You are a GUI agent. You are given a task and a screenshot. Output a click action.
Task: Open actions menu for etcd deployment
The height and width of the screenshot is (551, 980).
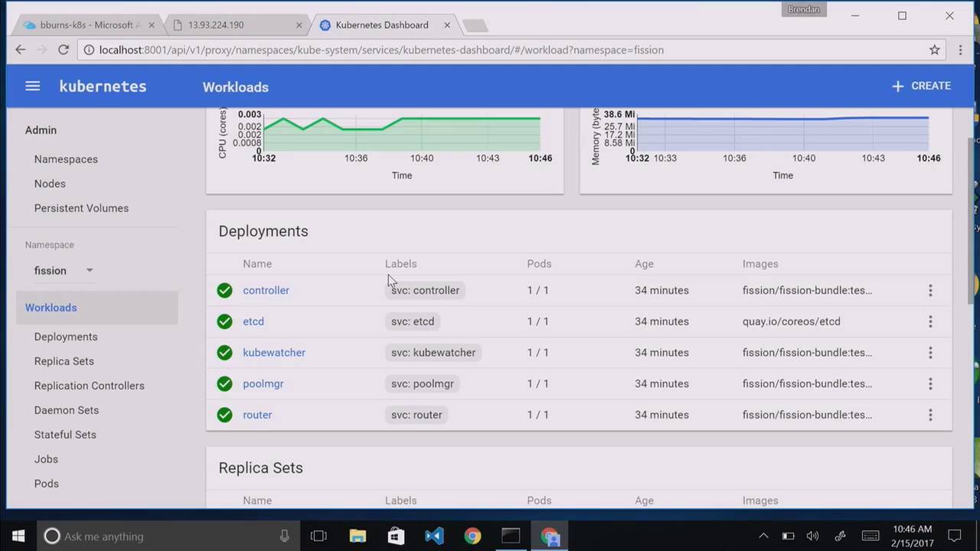(x=930, y=321)
